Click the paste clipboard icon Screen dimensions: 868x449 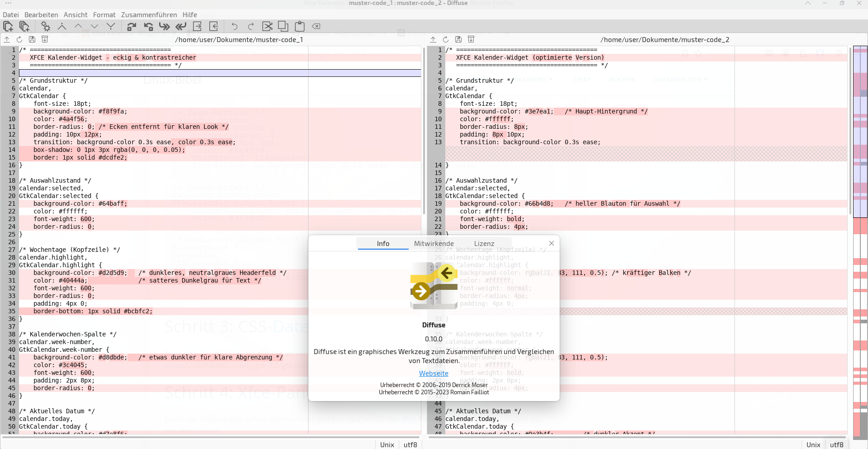coord(299,26)
